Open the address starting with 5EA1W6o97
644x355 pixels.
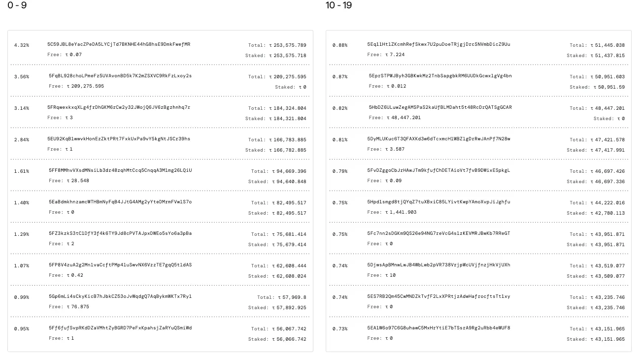pos(439,328)
